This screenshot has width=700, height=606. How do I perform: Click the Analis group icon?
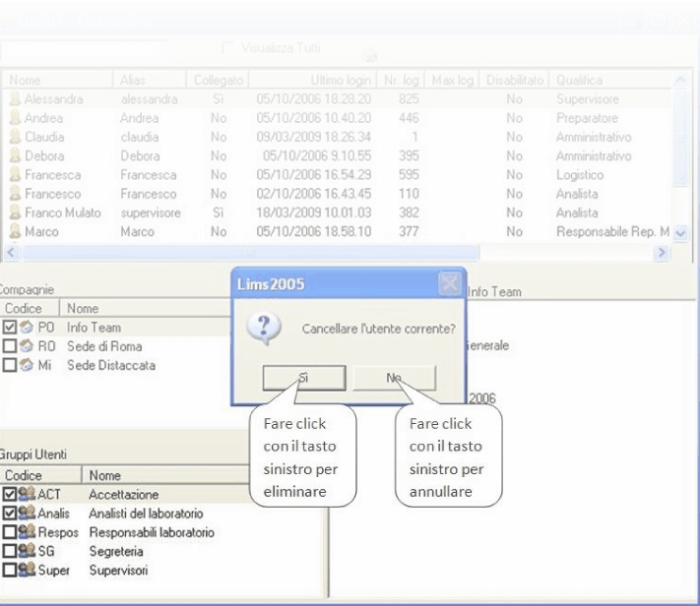pos(27,513)
